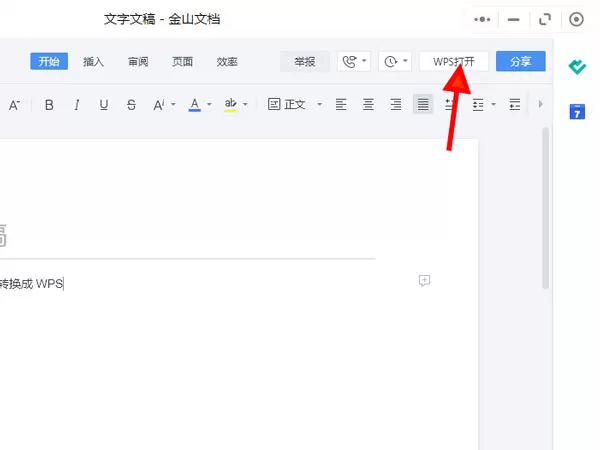
Task: Click the 文字文稿 - 金山文档 title
Action: pos(162,19)
